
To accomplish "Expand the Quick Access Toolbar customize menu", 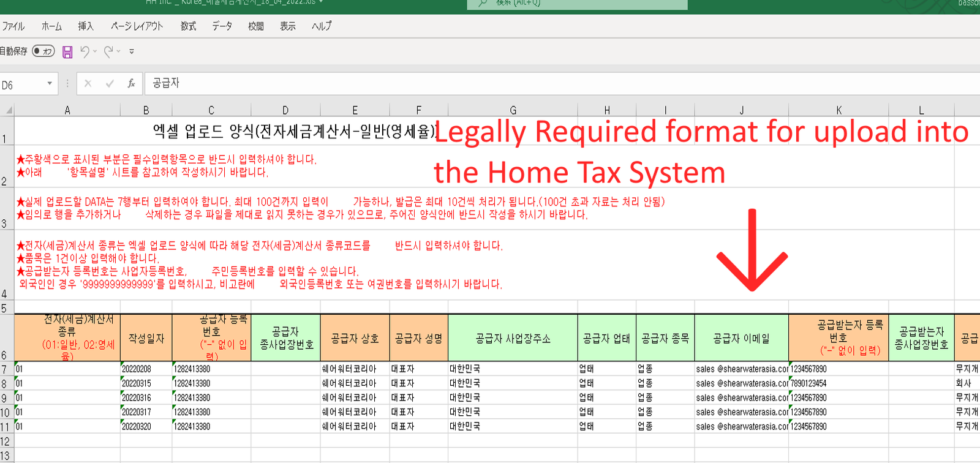I will click(x=132, y=51).
